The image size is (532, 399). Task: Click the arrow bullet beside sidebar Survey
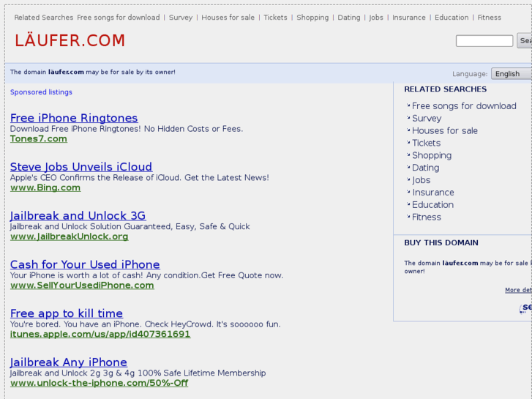(x=408, y=118)
